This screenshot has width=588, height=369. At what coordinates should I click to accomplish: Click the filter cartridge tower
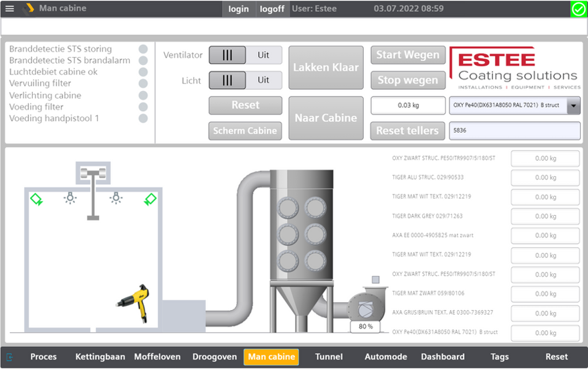[302, 225]
